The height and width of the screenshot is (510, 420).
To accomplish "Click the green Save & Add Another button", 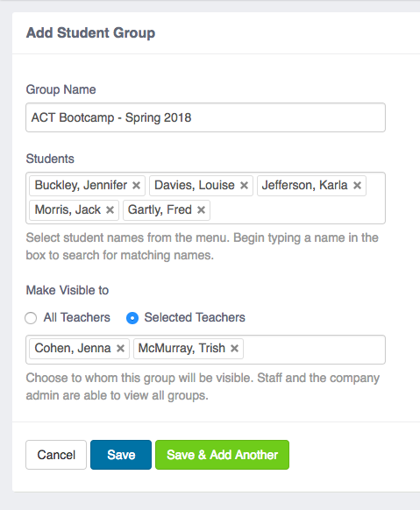I will pos(222,455).
